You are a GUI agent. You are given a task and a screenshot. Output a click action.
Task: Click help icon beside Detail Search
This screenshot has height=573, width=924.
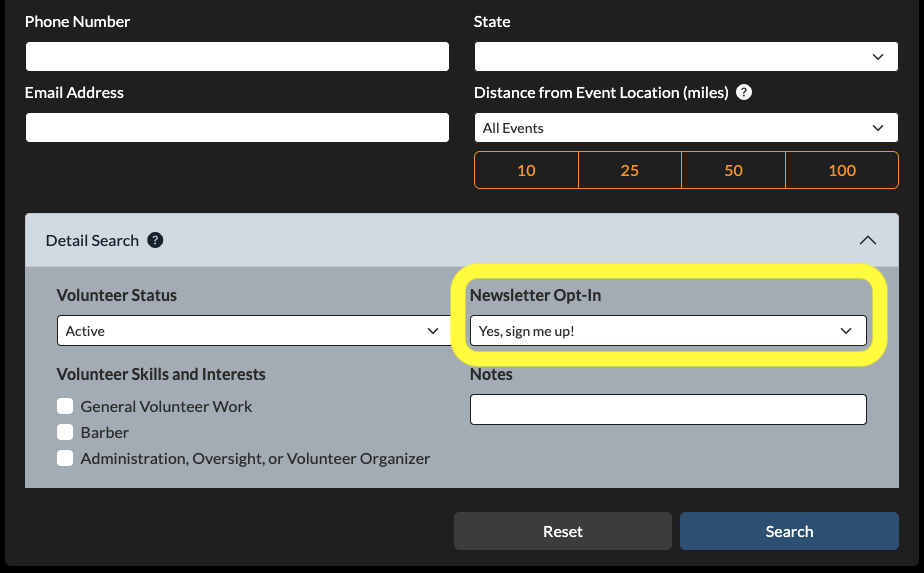(155, 240)
